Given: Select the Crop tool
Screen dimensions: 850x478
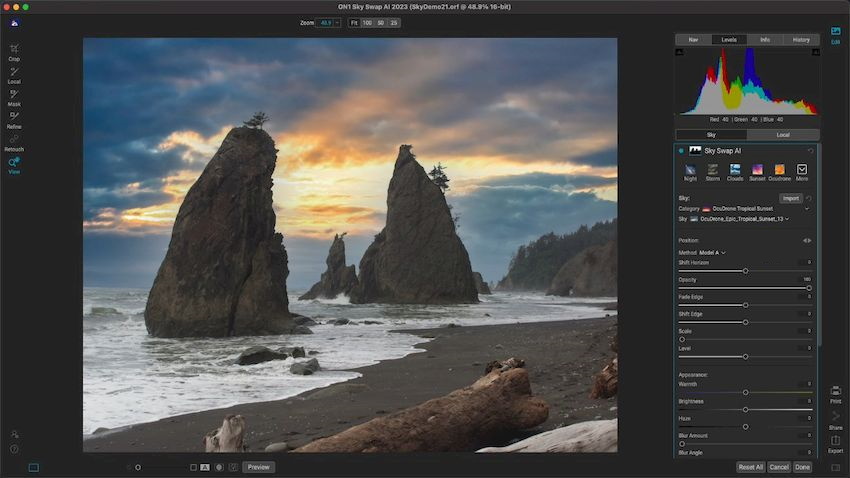Looking at the screenshot, I should (14, 51).
